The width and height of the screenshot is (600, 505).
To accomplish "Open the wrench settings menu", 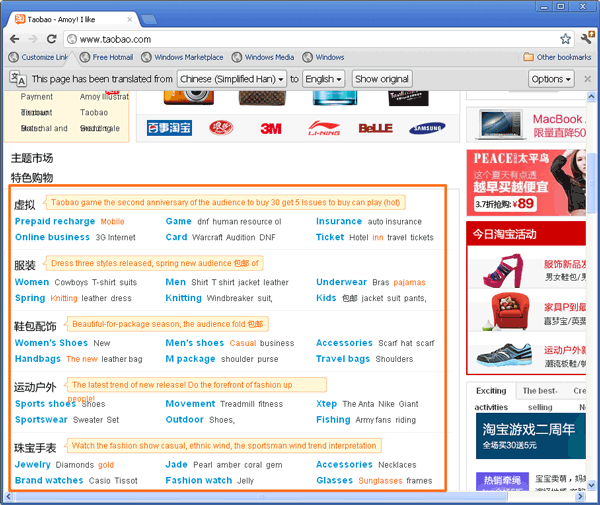I will coord(587,38).
